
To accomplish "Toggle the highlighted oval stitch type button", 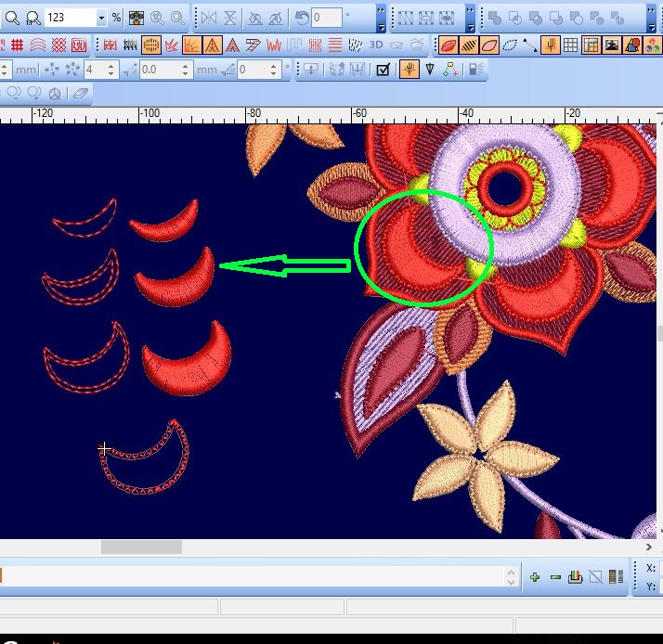I will tap(151, 45).
